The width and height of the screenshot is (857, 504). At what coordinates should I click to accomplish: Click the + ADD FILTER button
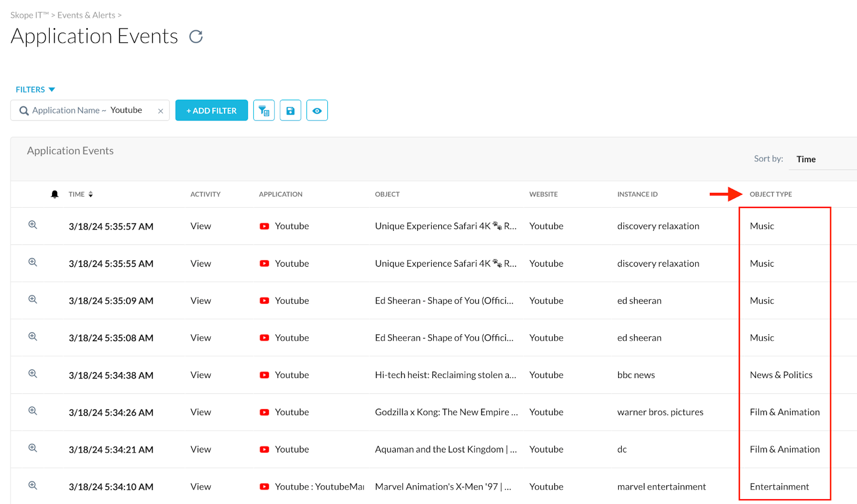[212, 110]
